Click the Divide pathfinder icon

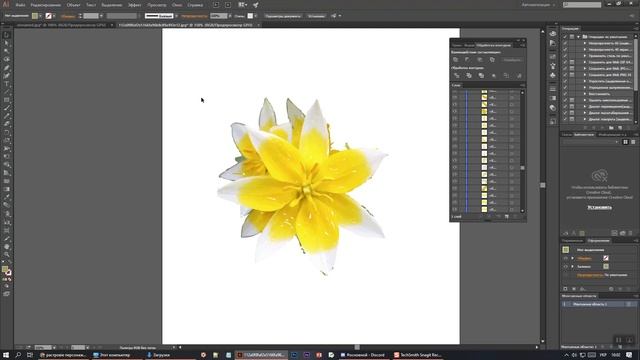[x=457, y=76]
